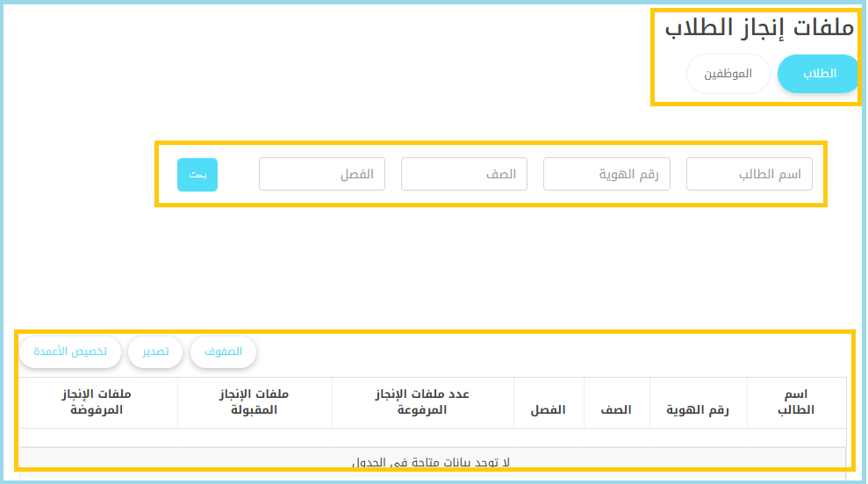Click the ملفات إنجاز الطلاب page title

pyautogui.click(x=759, y=27)
